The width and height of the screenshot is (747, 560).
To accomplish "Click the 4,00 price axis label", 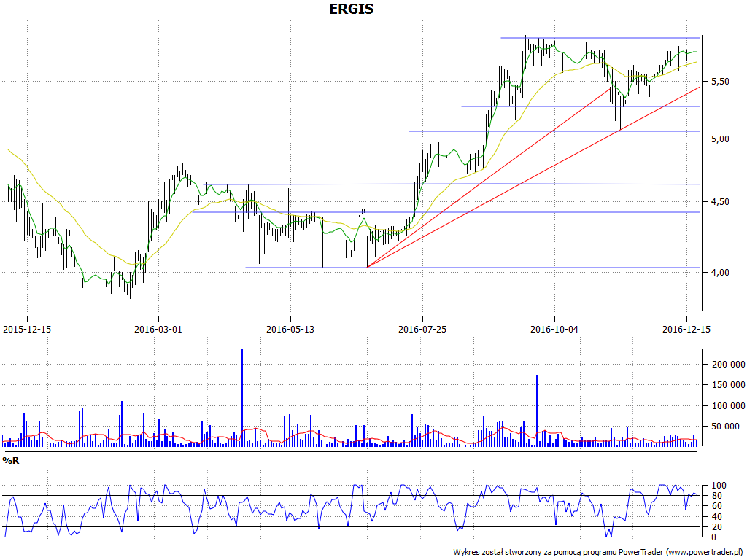I will coord(720,273).
